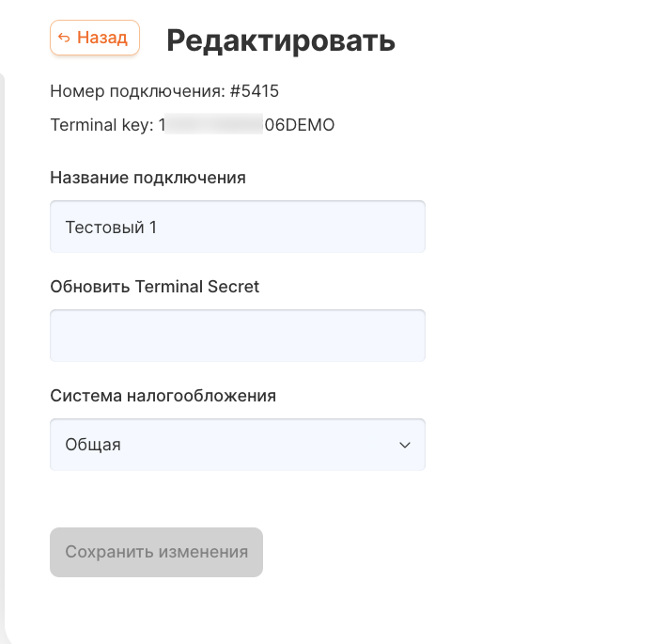This screenshot has height=644, width=653.
Task: Click the Обновить Terminal Secret label
Action: click(154, 287)
